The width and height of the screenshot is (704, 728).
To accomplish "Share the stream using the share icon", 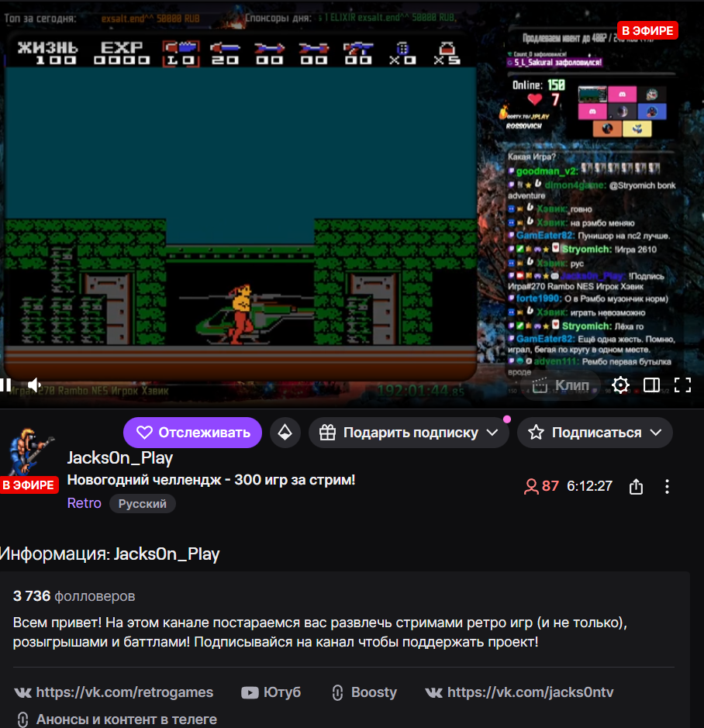I will point(637,487).
